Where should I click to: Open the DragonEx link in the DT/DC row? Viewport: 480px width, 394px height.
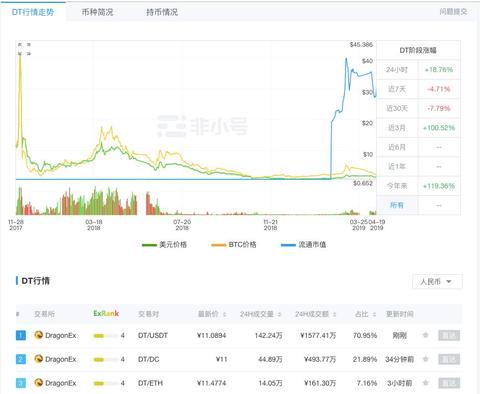point(61,359)
